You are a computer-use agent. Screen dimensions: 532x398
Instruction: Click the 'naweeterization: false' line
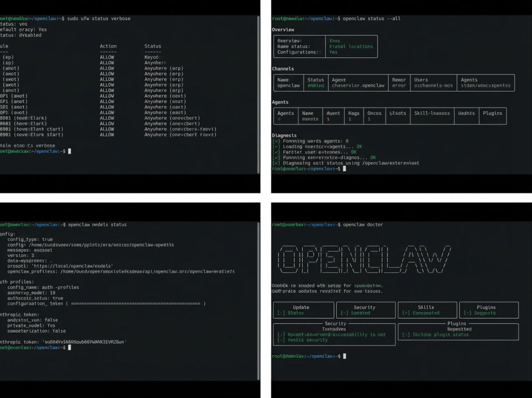pyautogui.click(x=36, y=331)
